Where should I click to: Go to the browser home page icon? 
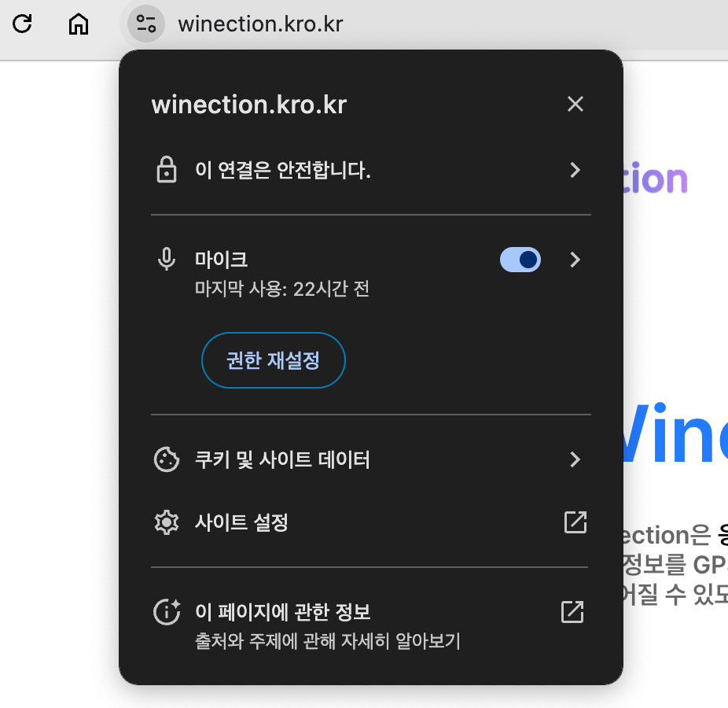(x=79, y=24)
